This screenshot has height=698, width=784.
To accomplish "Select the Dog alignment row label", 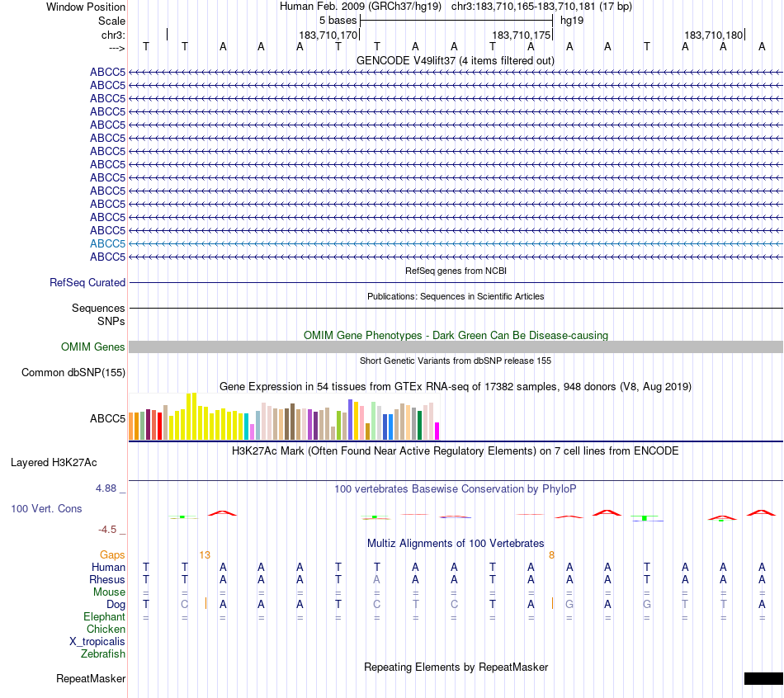I will 116,605.
